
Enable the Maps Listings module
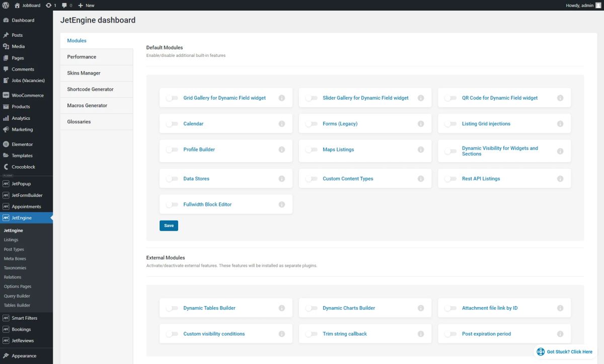point(312,150)
